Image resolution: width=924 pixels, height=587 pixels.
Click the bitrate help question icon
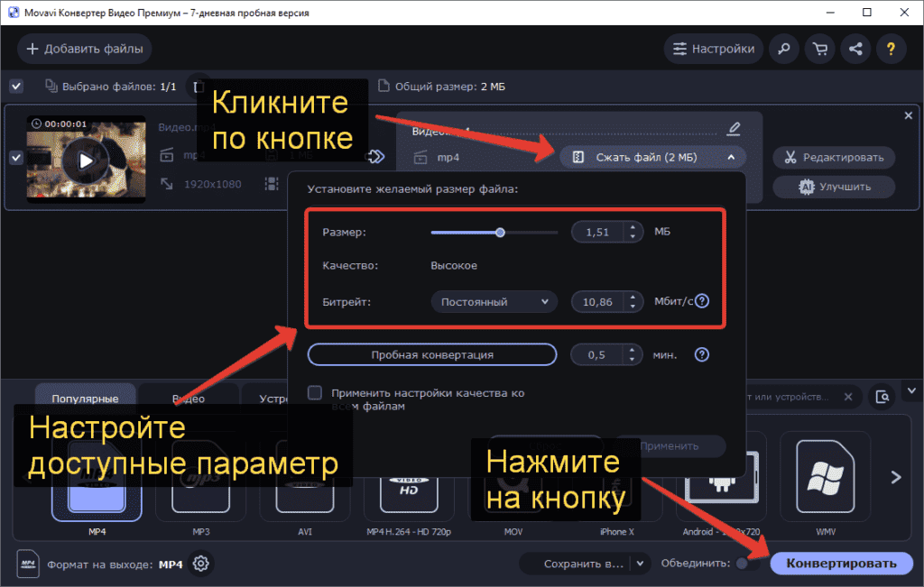702,301
